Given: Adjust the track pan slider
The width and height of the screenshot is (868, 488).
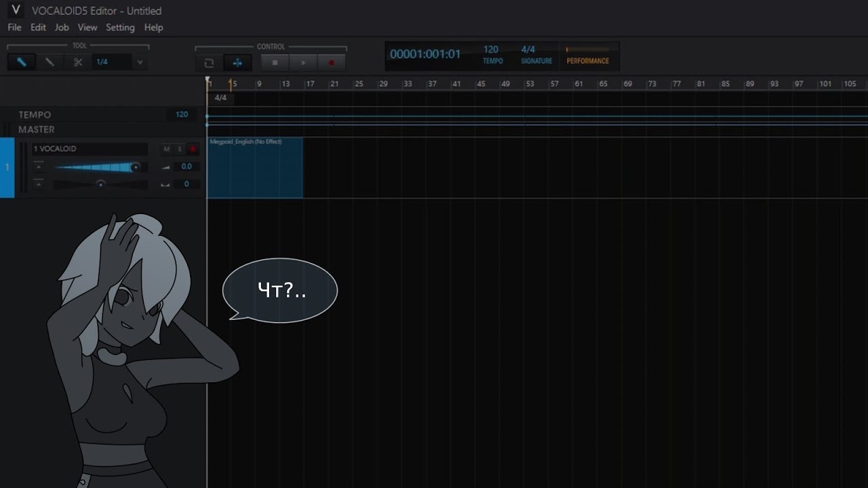Looking at the screenshot, I should 100,184.
